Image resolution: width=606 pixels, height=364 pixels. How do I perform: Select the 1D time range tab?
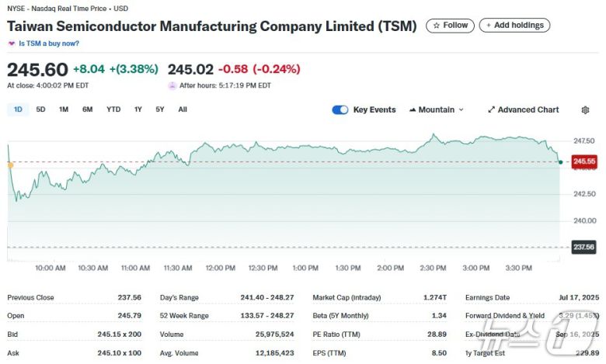[18, 109]
